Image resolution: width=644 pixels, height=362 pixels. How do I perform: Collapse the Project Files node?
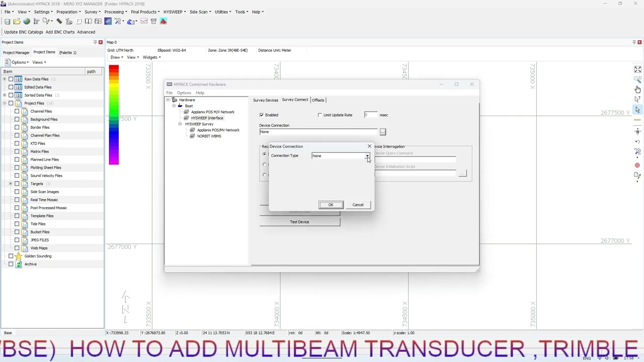[x=5, y=103]
